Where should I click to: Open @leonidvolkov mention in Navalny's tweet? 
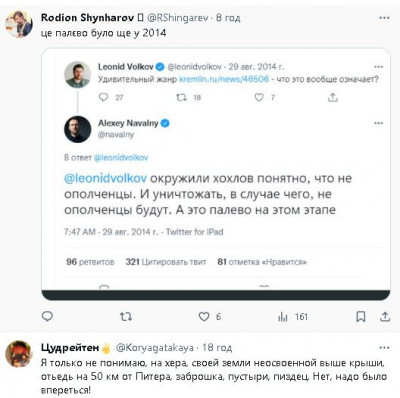point(105,178)
